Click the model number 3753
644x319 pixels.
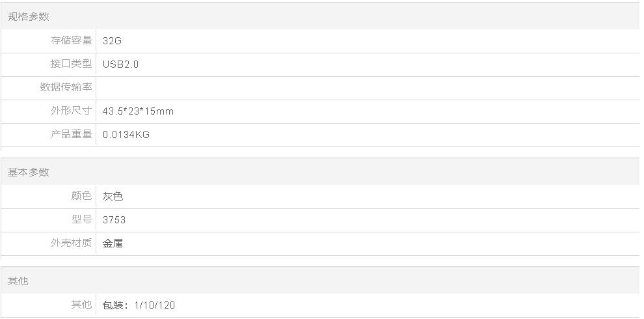click(114, 219)
